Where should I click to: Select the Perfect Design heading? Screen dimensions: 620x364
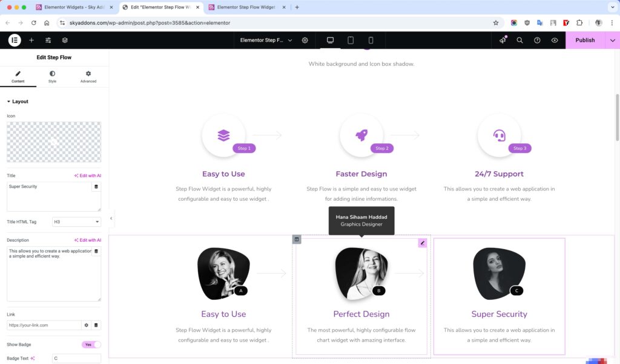tap(361, 314)
